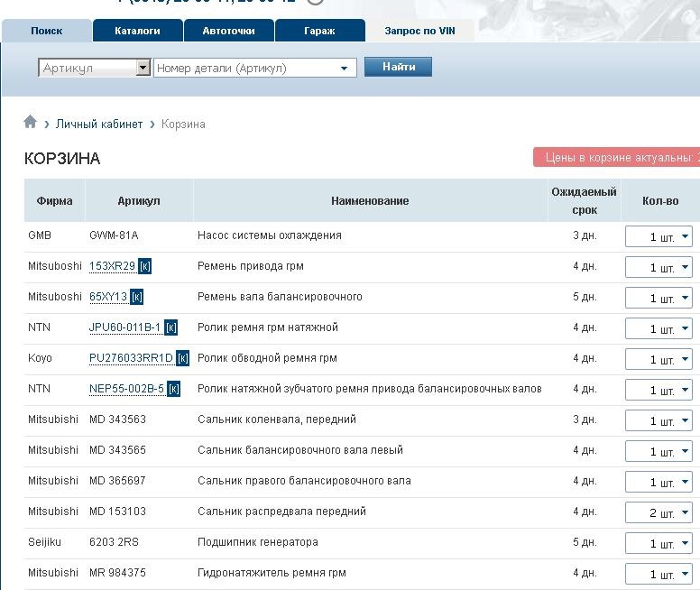Open catalog icon next to 153XR29
Viewport: 700px width, 590px height.
pos(144,267)
